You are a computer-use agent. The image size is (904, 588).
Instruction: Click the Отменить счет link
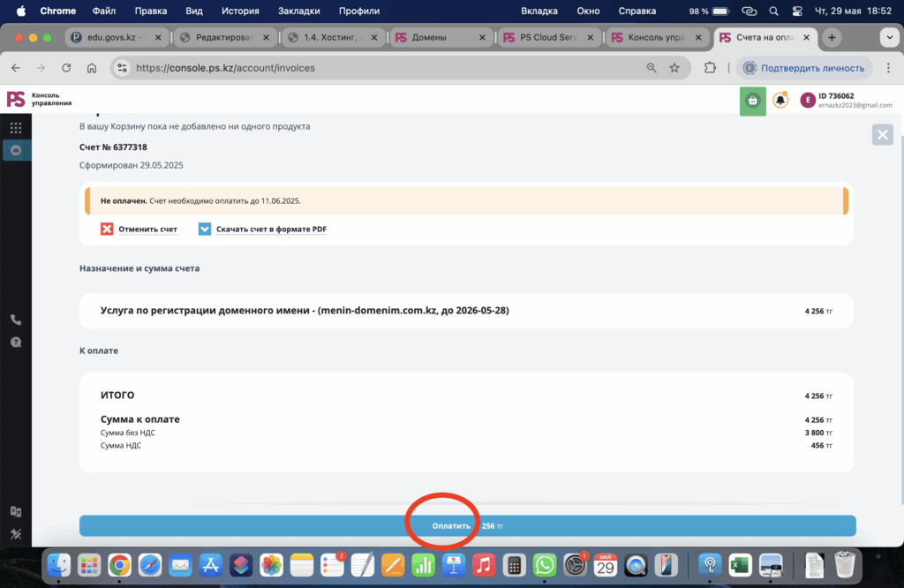pyautogui.click(x=147, y=230)
